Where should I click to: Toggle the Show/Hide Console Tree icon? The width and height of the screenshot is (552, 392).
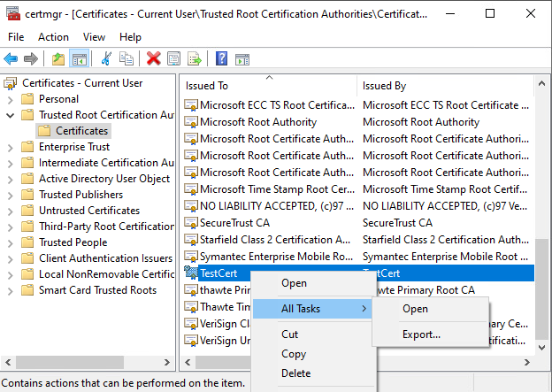pyautogui.click(x=80, y=58)
